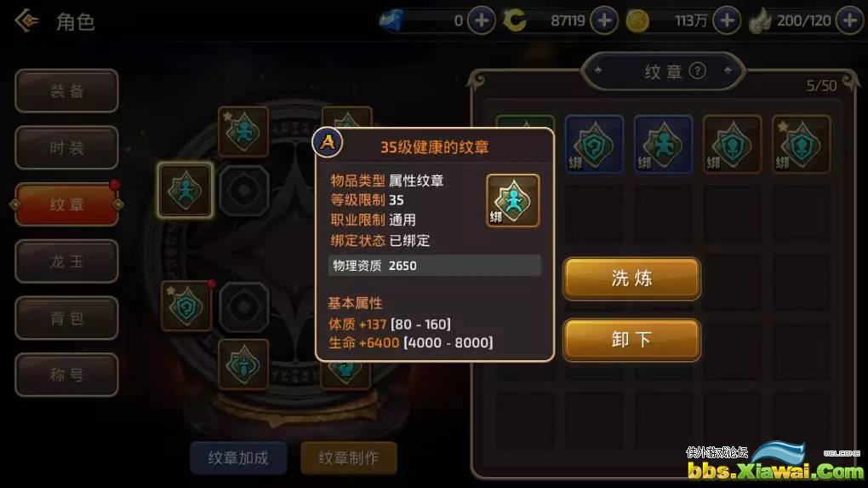The height and width of the screenshot is (488, 868).
Task: Open the 龙玉 tab
Action: pyautogui.click(x=66, y=261)
